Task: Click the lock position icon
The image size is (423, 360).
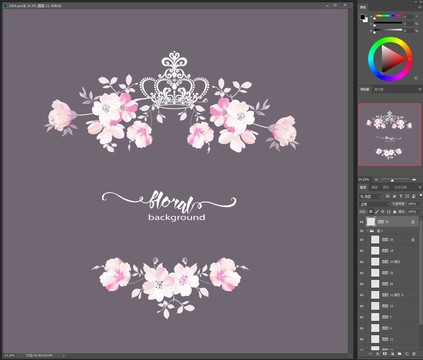Action: (x=383, y=212)
